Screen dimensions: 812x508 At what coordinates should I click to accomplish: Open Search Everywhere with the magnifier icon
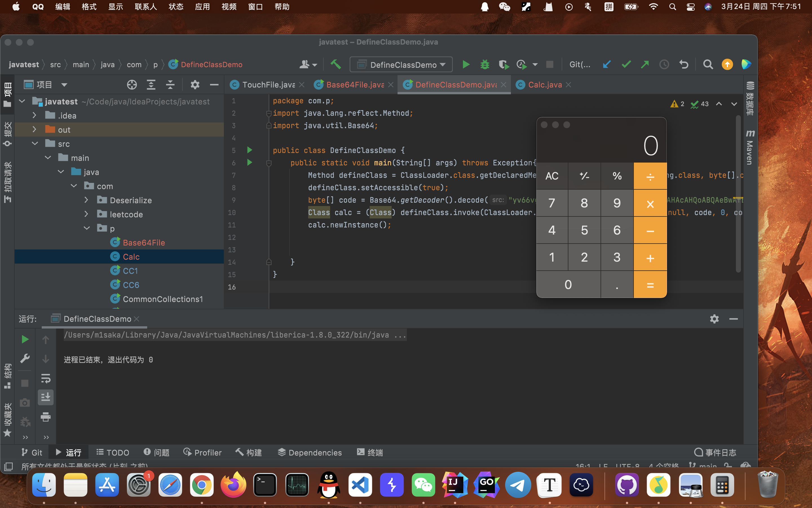[x=708, y=64]
